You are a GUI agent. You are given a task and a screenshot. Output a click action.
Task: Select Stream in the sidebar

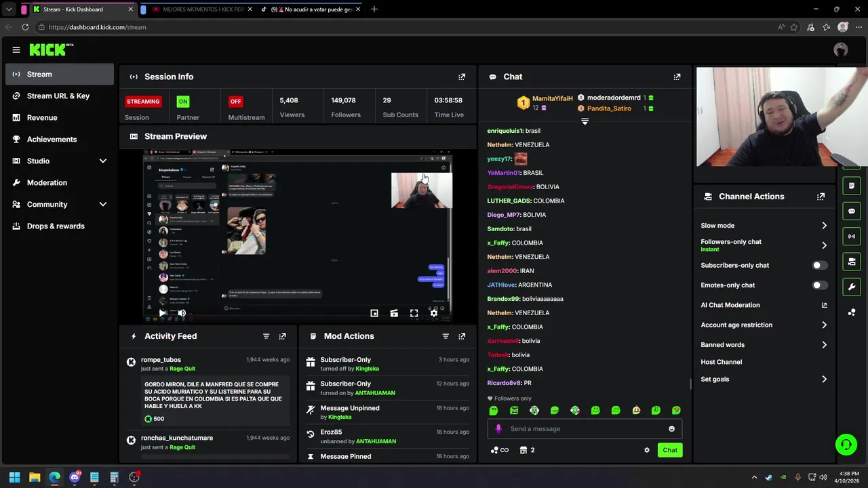60,74
